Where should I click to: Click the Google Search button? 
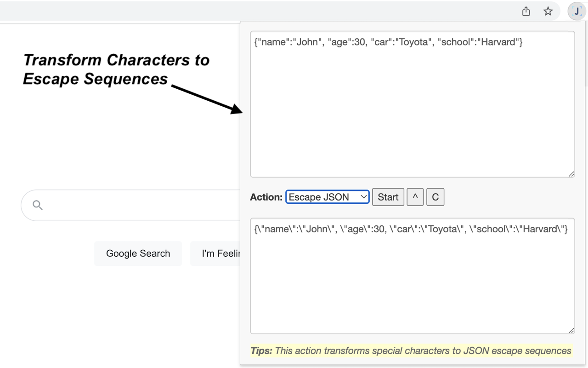(x=138, y=253)
